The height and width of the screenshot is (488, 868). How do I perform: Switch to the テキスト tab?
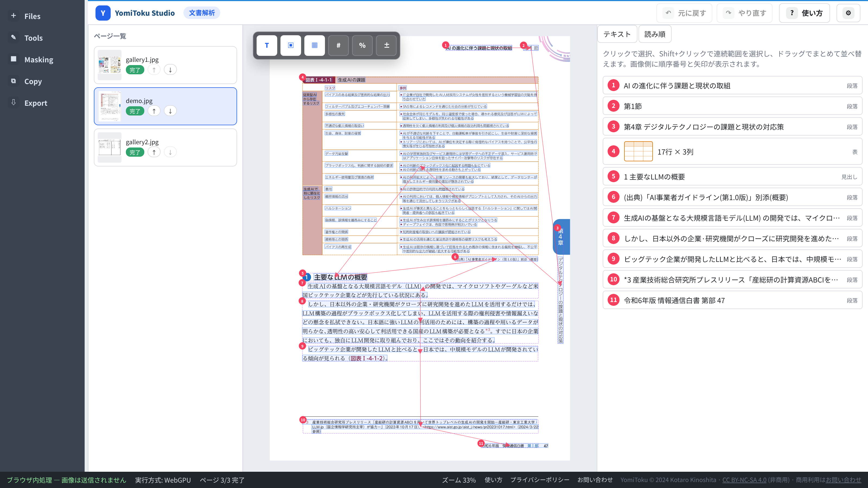pyautogui.click(x=617, y=34)
